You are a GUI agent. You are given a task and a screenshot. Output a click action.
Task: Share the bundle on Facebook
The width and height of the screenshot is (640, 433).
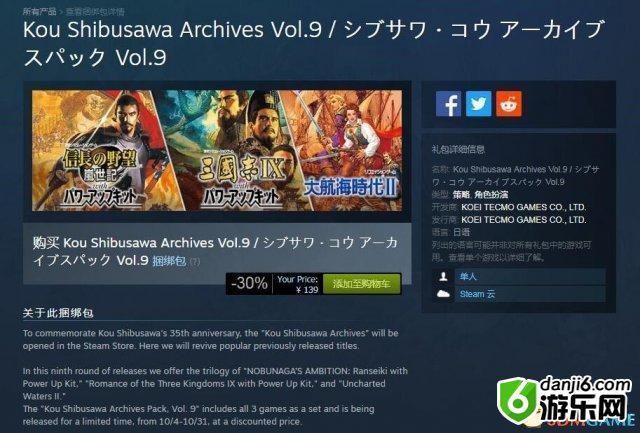coord(448,104)
